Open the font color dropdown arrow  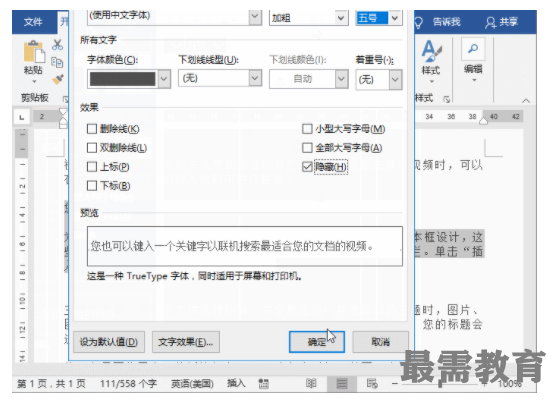pos(164,79)
